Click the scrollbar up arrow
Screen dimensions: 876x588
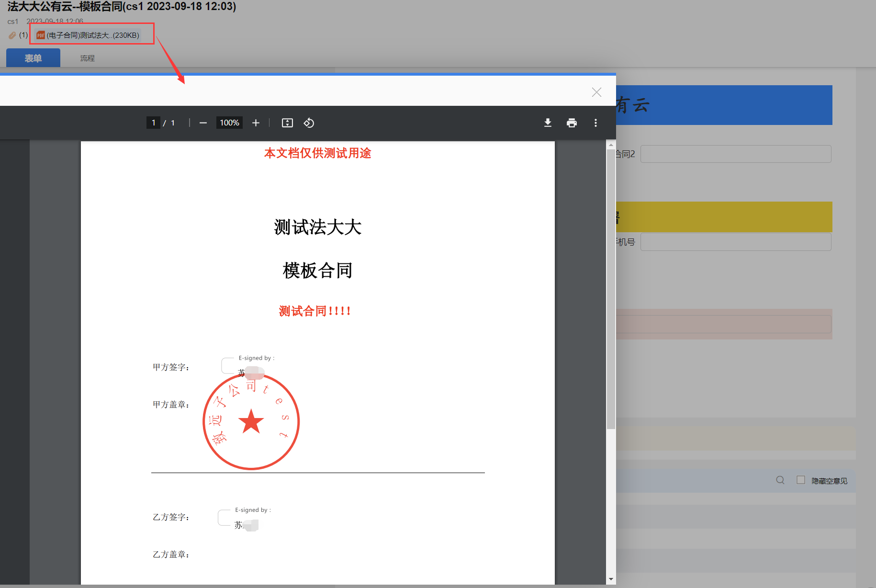[x=611, y=145]
